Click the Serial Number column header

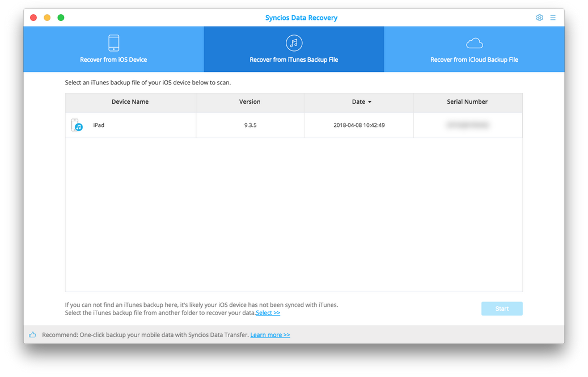[x=467, y=102]
